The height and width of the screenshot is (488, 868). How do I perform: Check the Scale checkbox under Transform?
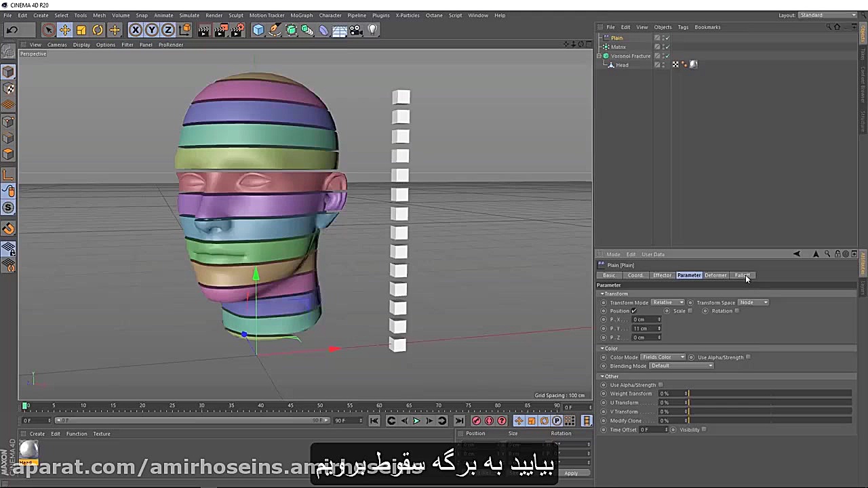pos(690,310)
